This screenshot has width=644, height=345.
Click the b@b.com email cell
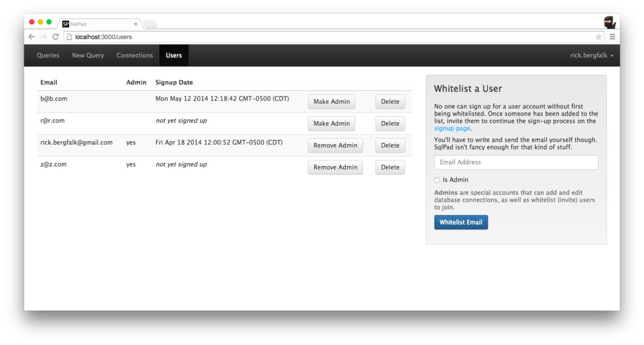click(54, 99)
